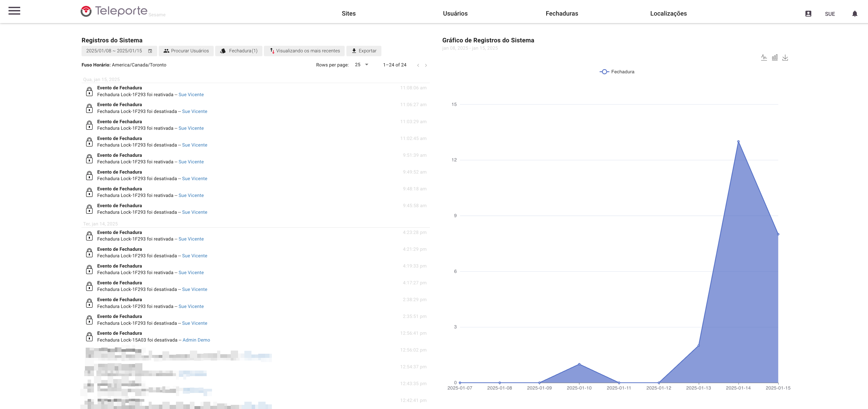Viewport: 868px width, 409px height.
Task: Click lock icon of 9:45:58 am event
Action: 89,209
